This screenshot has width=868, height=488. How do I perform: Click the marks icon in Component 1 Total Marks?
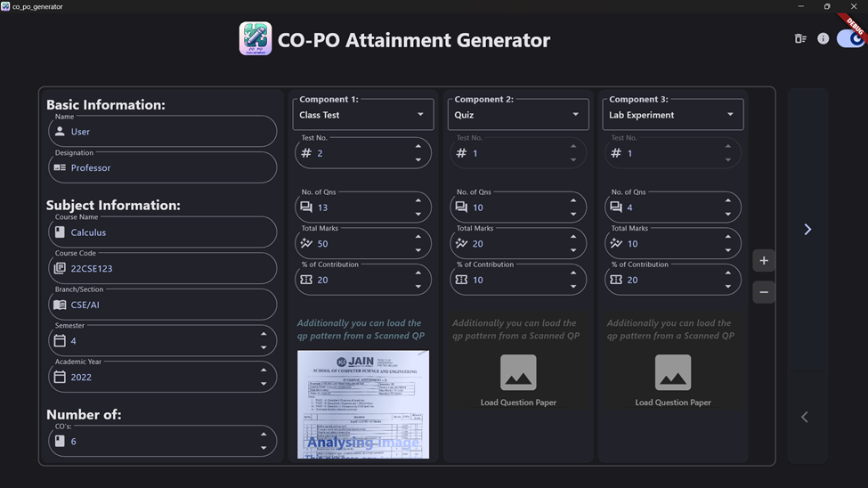(306, 243)
